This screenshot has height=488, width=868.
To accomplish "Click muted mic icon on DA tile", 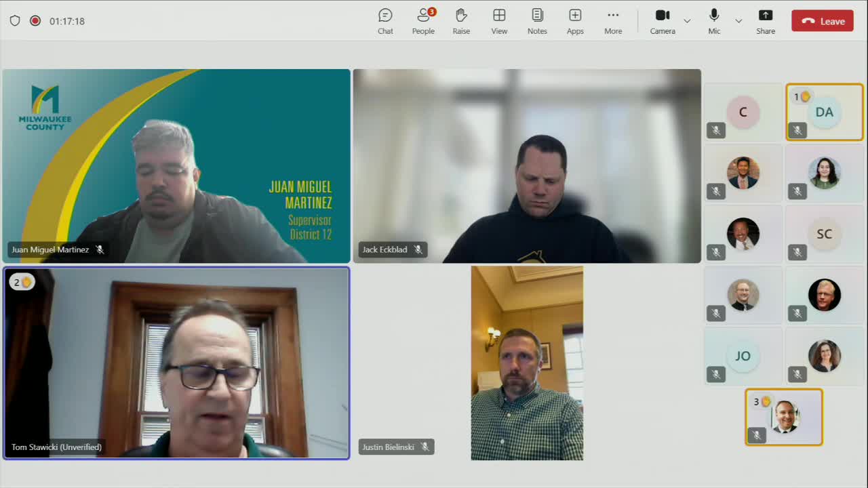I will tap(797, 131).
